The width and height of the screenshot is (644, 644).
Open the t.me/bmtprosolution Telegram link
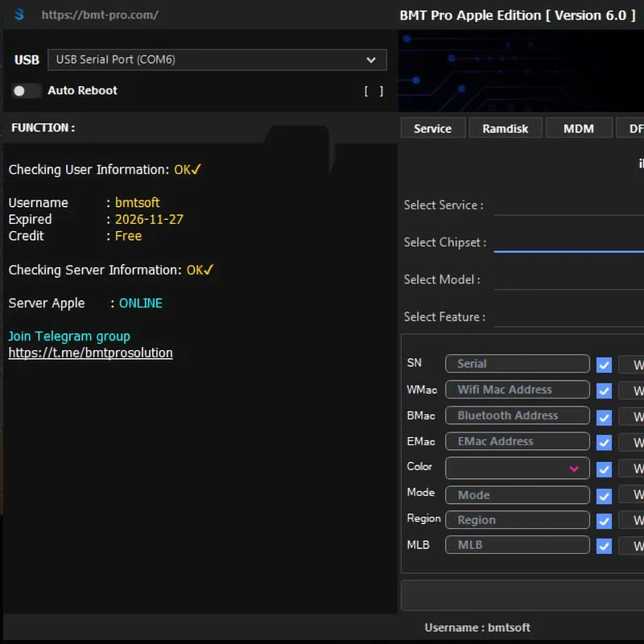91,353
